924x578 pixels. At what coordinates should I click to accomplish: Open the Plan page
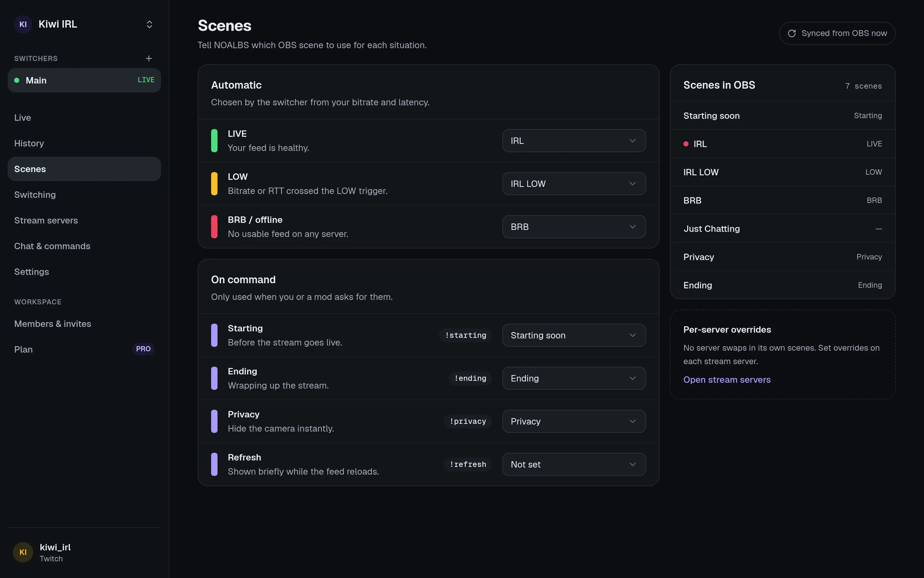click(84, 349)
